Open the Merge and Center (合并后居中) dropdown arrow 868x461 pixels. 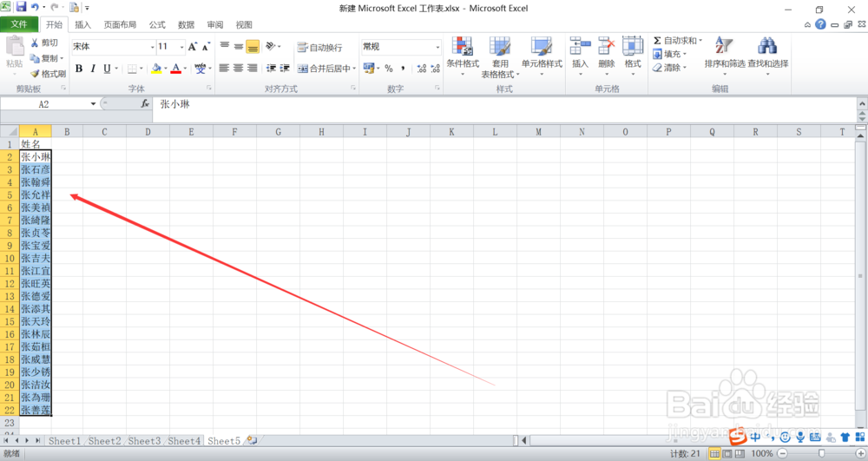click(354, 69)
